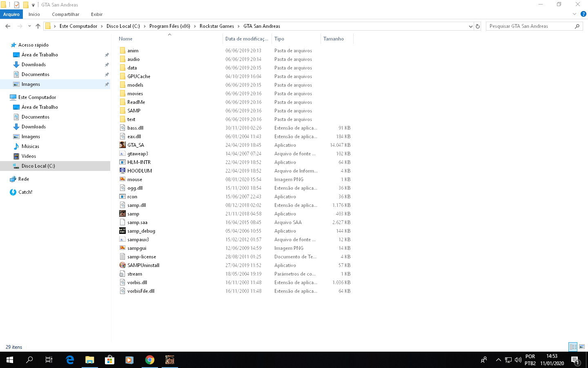
Task: Select the samp-license document icon
Action: pyautogui.click(x=122, y=257)
